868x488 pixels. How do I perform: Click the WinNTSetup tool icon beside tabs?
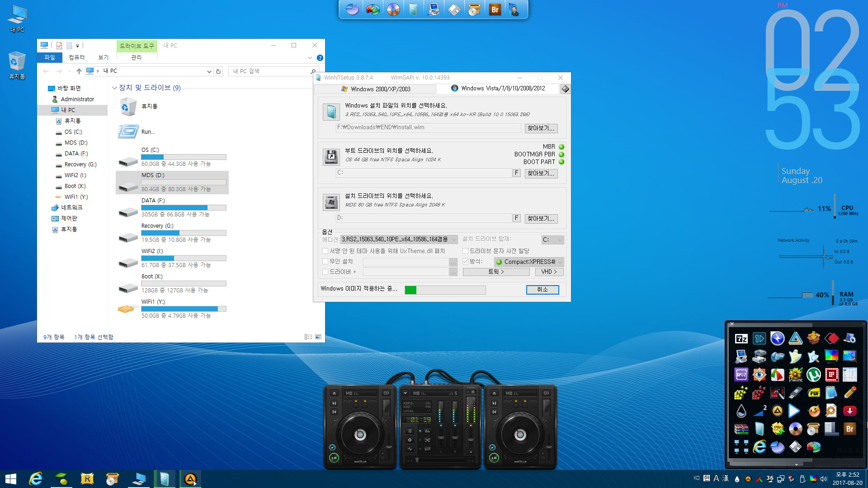coord(565,89)
